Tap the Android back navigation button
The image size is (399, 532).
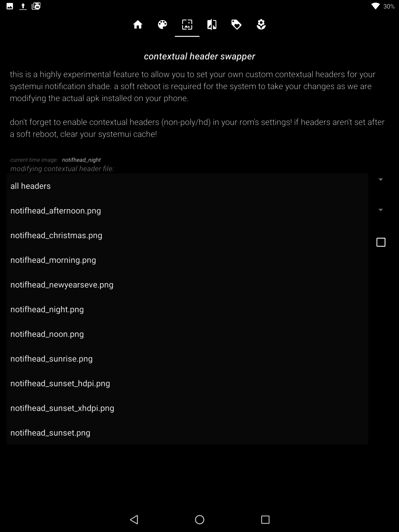[x=134, y=519]
